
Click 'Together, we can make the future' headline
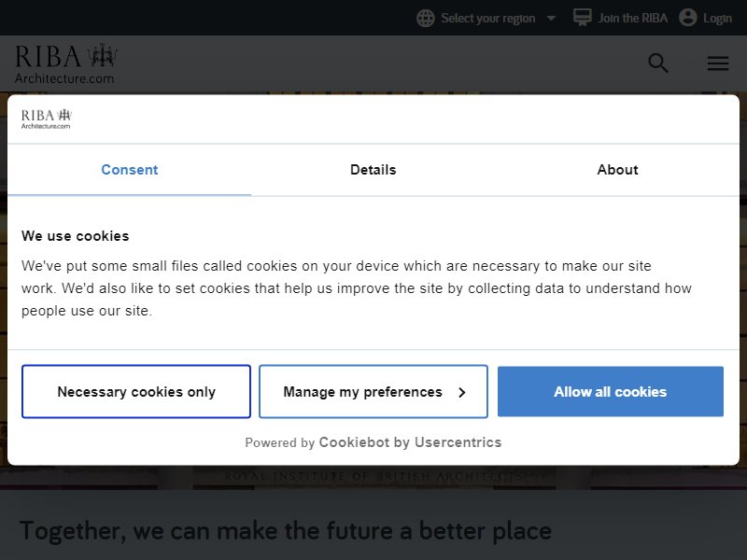coord(286,530)
